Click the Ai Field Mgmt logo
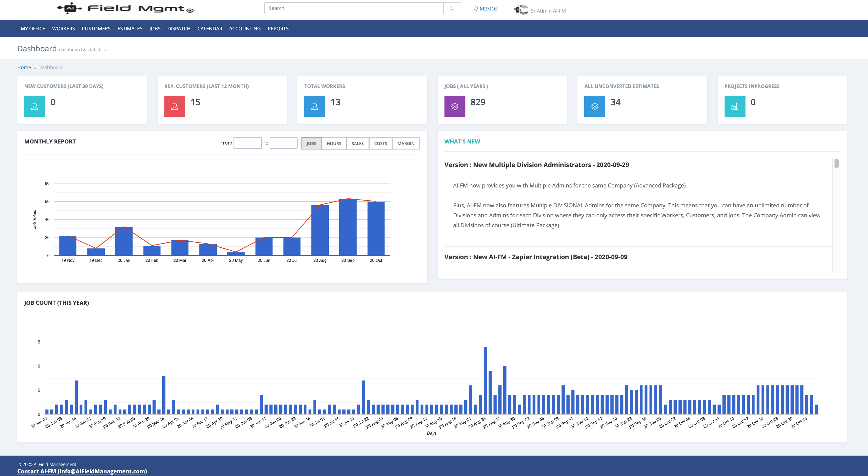 [125, 8]
